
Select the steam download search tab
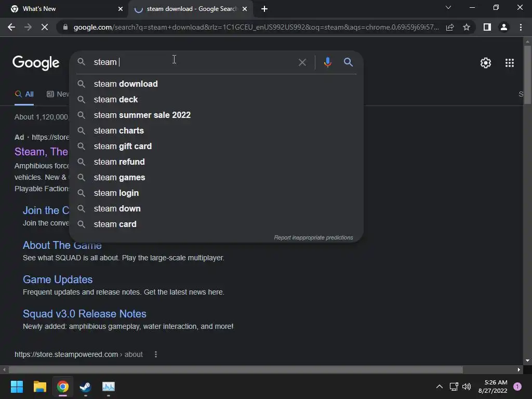[x=191, y=9]
